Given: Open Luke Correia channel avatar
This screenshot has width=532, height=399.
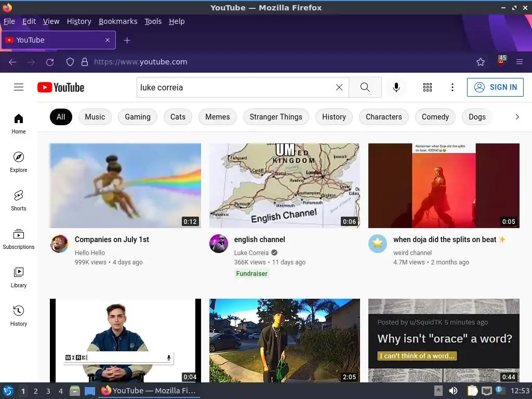Looking at the screenshot, I should (219, 244).
